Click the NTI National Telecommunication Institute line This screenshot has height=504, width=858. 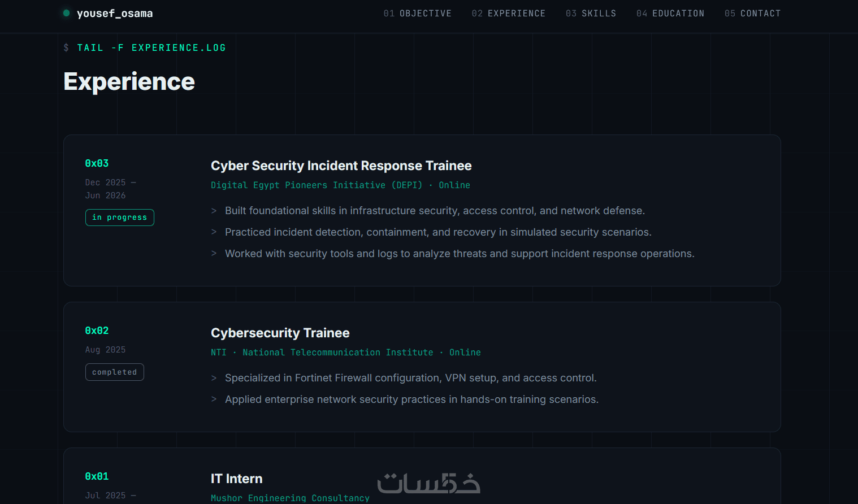[346, 353]
